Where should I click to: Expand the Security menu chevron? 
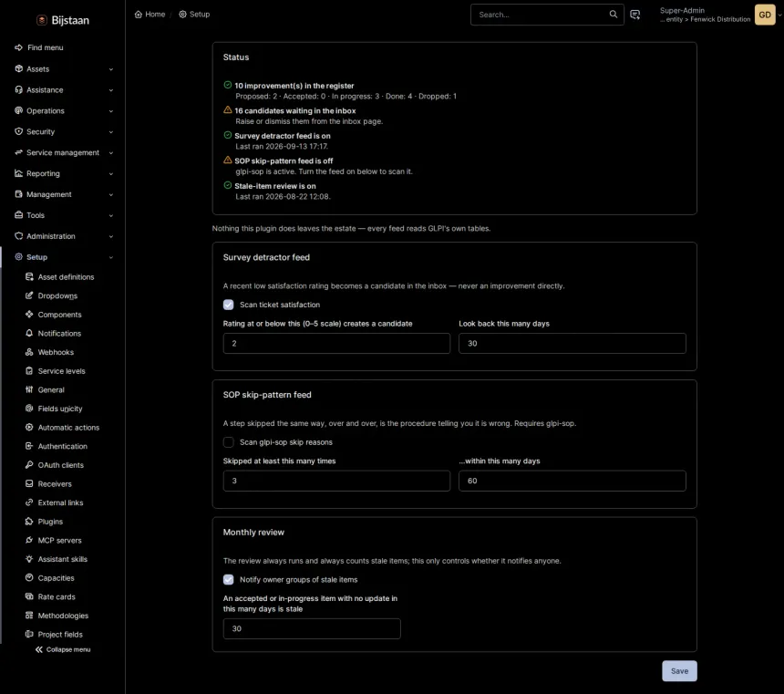point(111,132)
